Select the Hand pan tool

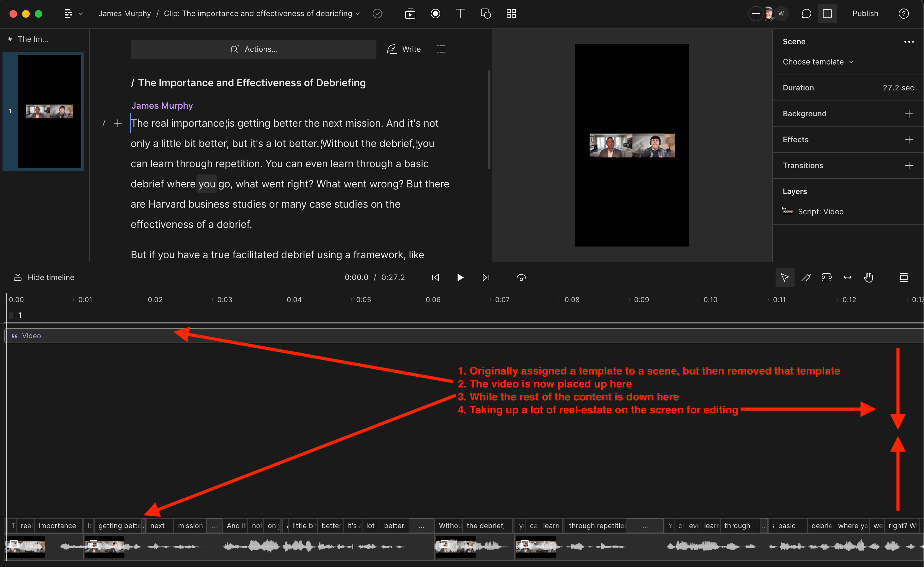tap(868, 278)
